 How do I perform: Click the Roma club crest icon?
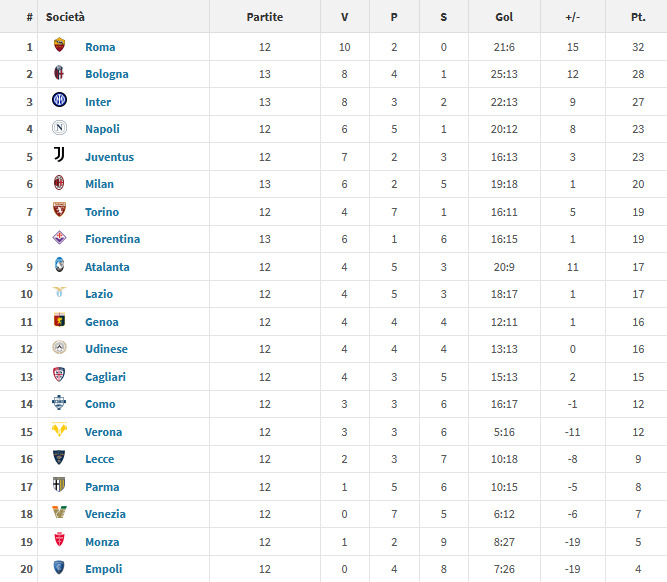point(59,46)
